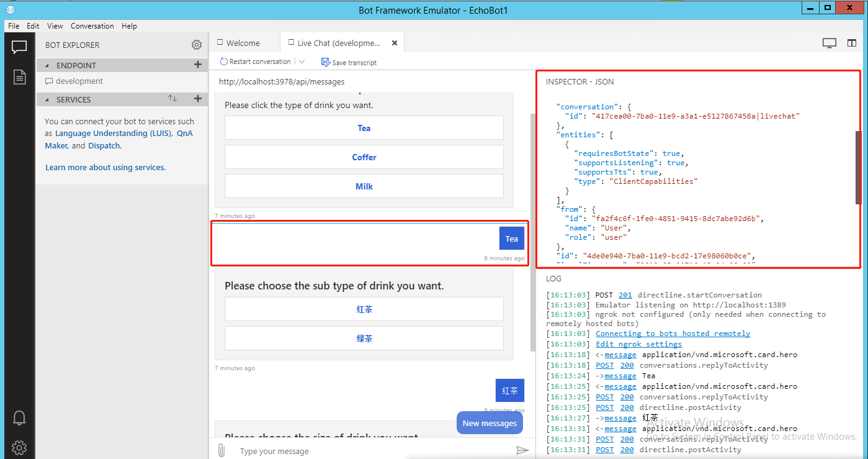Click the localhost:3978 endpoint URL text
This screenshot has width=868, height=459.
click(x=282, y=81)
